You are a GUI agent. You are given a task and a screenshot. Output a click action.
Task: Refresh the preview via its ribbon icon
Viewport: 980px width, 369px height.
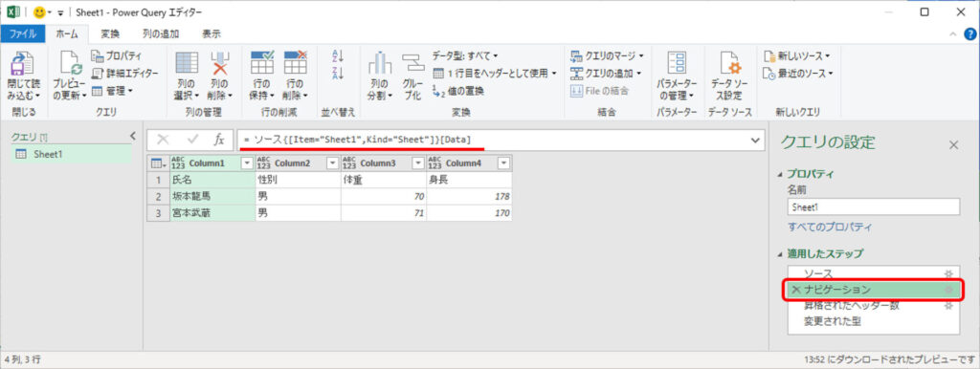71,63
